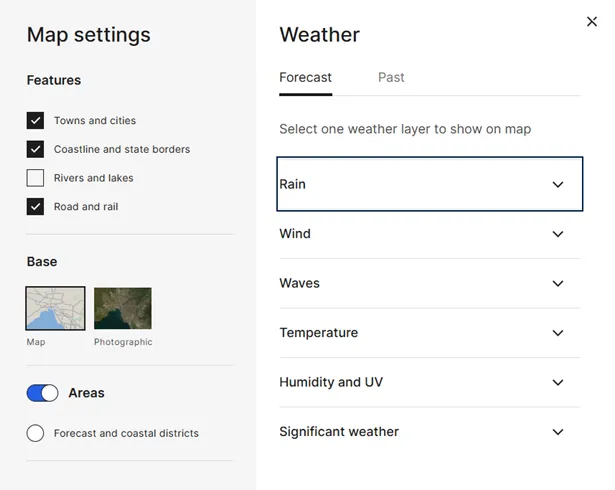This screenshot has width=615, height=490.
Task: Select the Forecast tab
Action: coord(305,77)
